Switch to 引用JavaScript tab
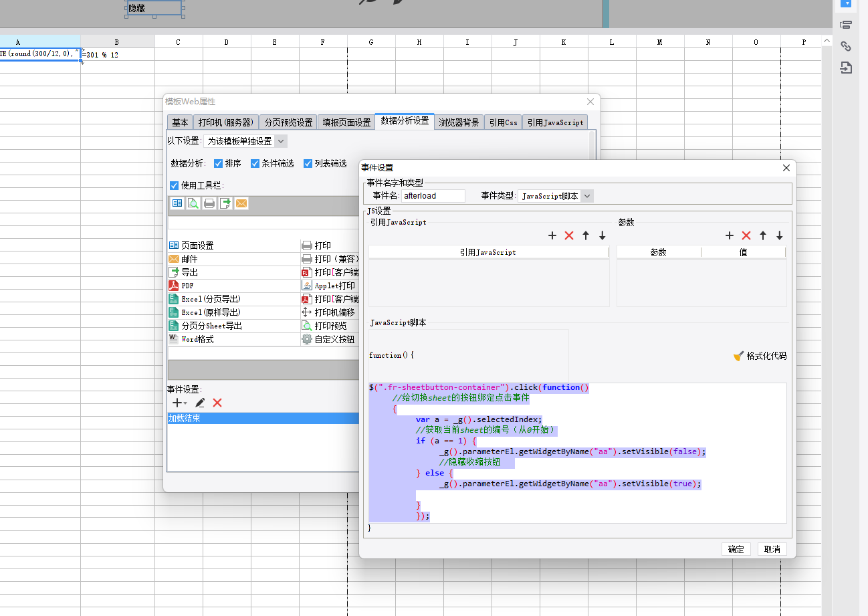Viewport: 868px width, 616px height. [555, 122]
